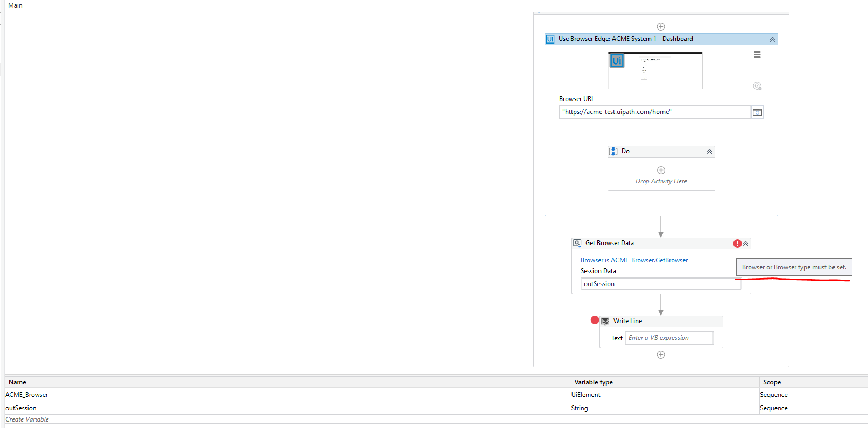868x428 pixels.
Task: Add activity inside Do via plus icon
Action: 661,170
